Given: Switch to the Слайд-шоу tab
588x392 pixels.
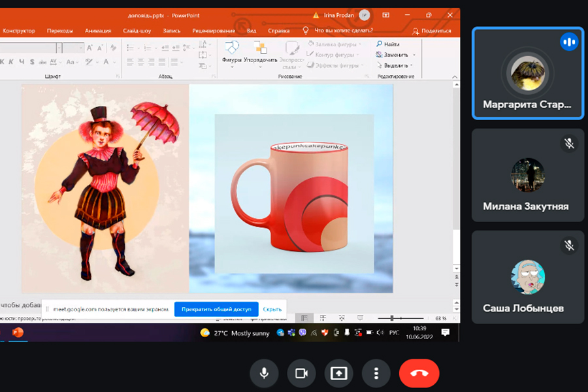Looking at the screenshot, I should (137, 31).
